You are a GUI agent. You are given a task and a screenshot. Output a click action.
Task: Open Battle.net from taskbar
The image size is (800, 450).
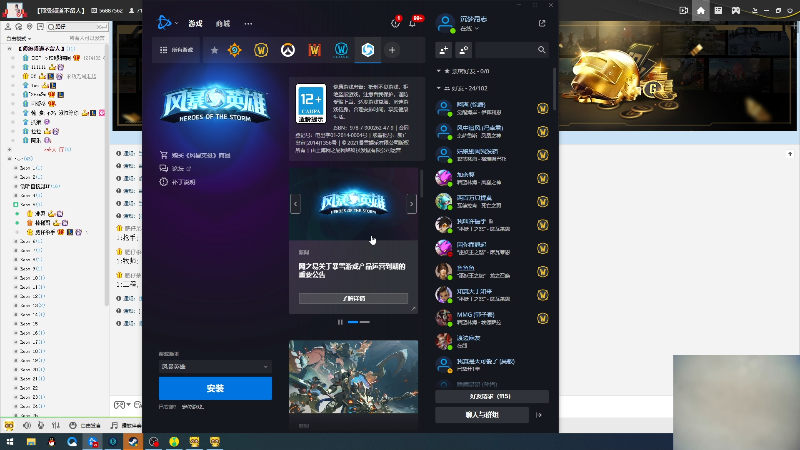click(92, 441)
